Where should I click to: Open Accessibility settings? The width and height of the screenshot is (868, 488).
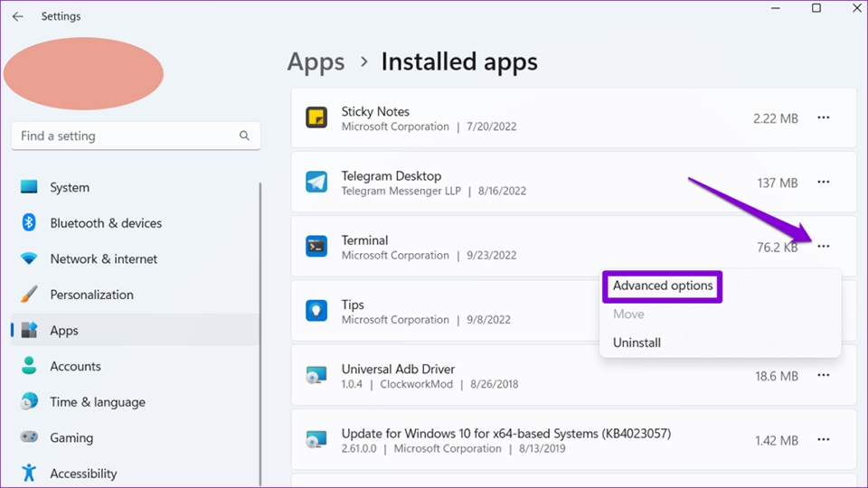(x=135, y=473)
